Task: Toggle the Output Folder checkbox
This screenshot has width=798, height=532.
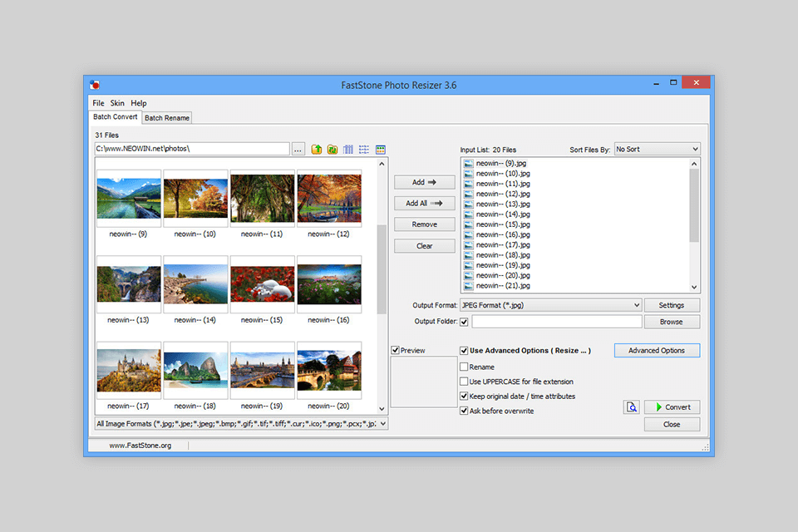Action: (464, 322)
